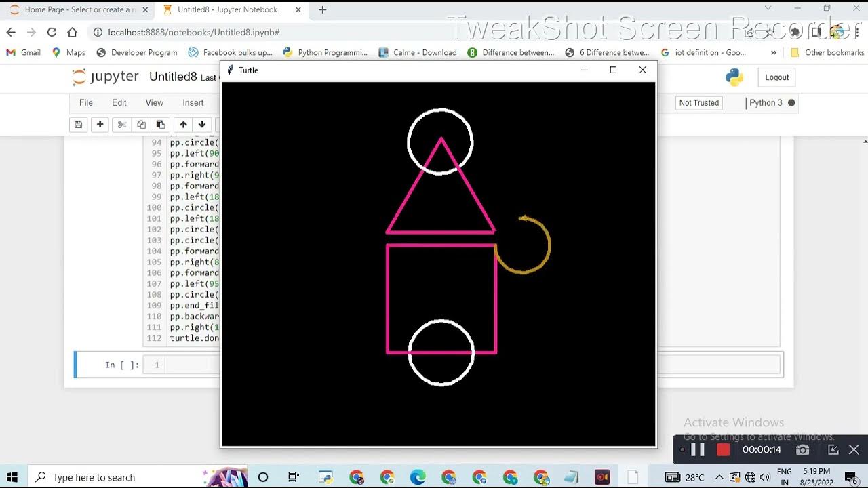Open the browser tab search dropdown
Image resolution: width=868 pixels, height=488 pixels.
pos(768,8)
